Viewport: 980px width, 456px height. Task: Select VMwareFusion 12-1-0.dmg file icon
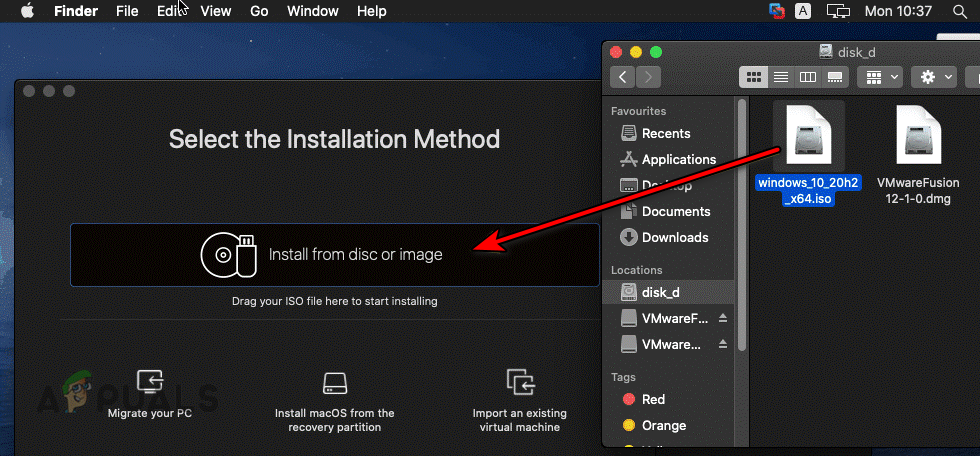pyautogui.click(x=918, y=135)
